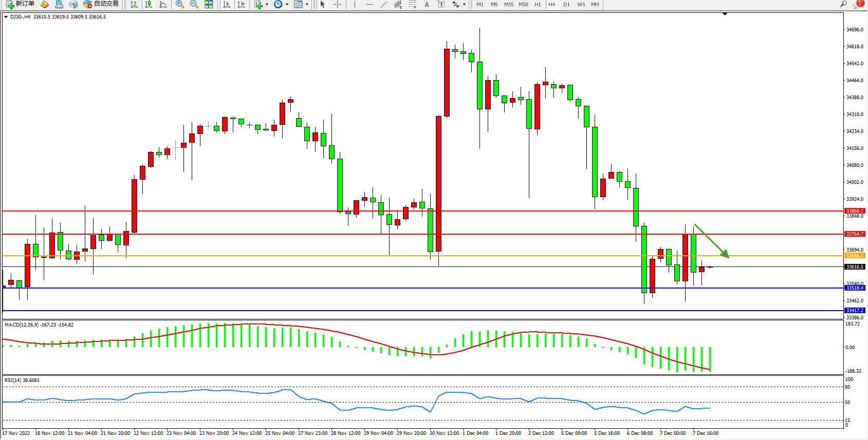Viewport: 868px width, 440px height.
Task: Zoom in on the chart
Action: pos(180,4)
